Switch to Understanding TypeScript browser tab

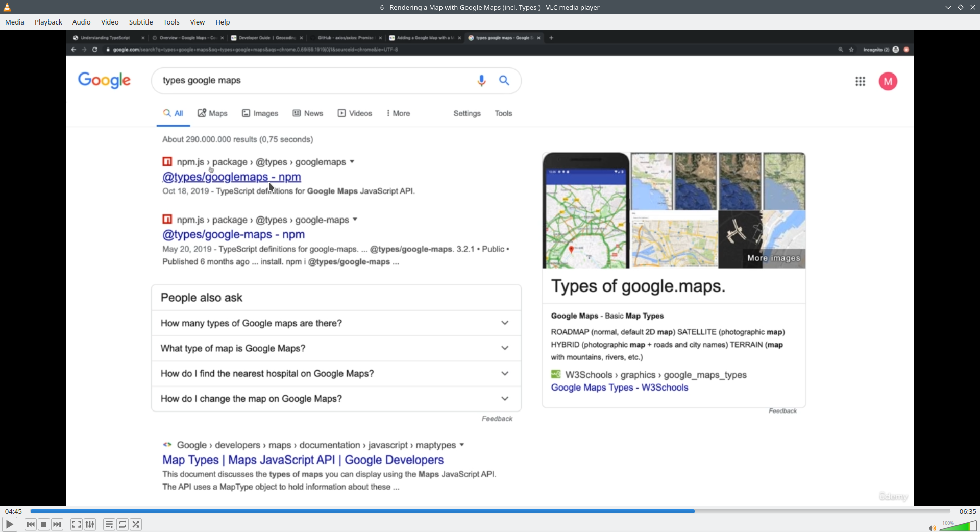pos(105,38)
